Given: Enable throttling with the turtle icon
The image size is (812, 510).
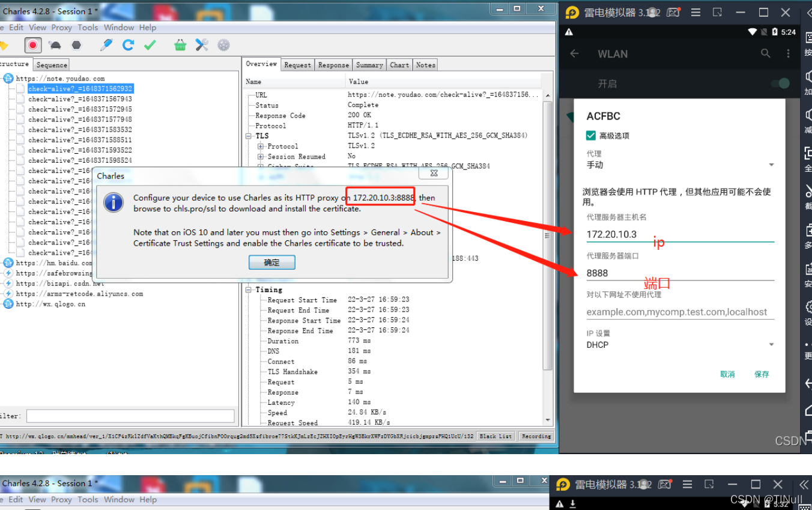Looking at the screenshot, I should click(x=55, y=45).
